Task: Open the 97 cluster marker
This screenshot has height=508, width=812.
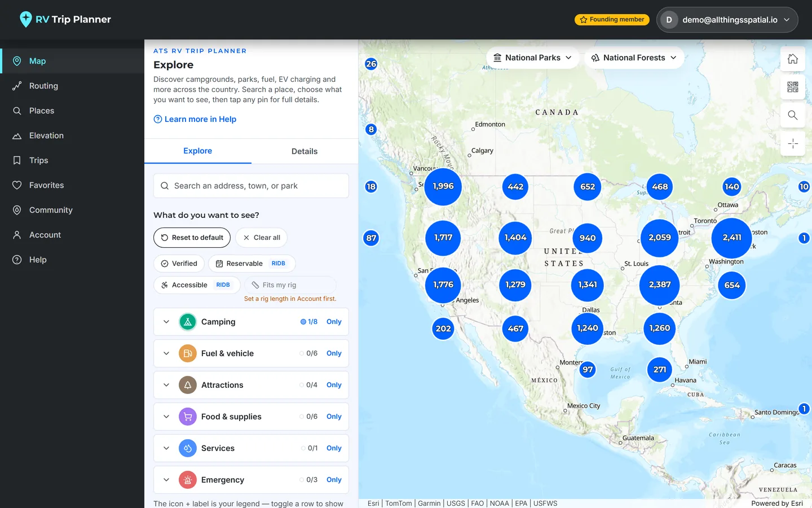Action: [588, 370]
